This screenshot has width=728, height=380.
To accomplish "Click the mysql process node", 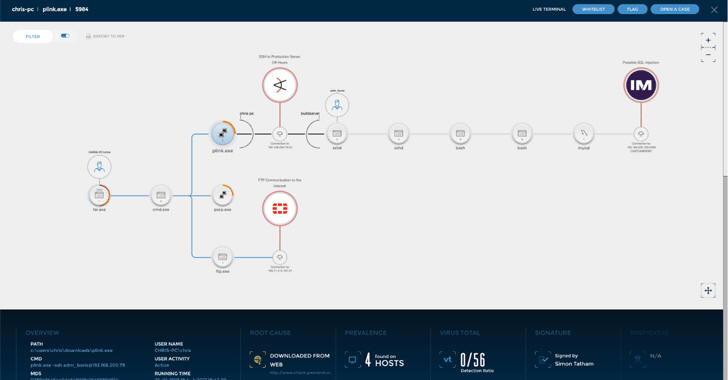I will pos(584,133).
